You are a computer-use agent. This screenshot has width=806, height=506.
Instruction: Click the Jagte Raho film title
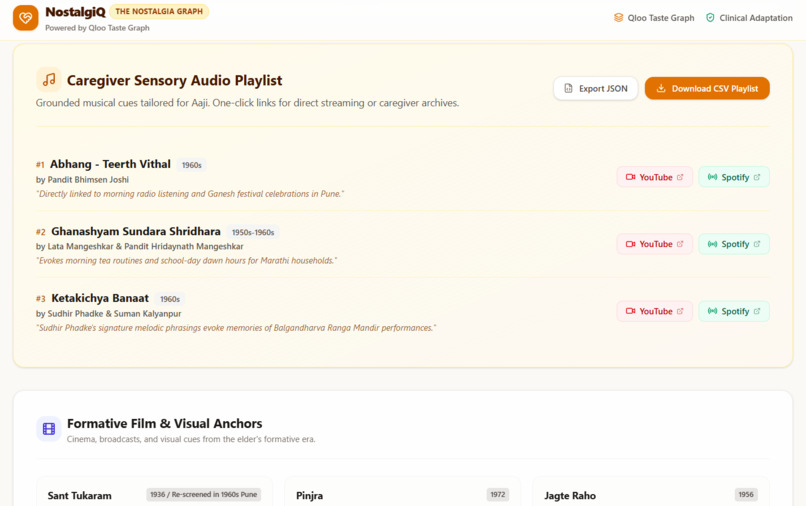pos(570,496)
